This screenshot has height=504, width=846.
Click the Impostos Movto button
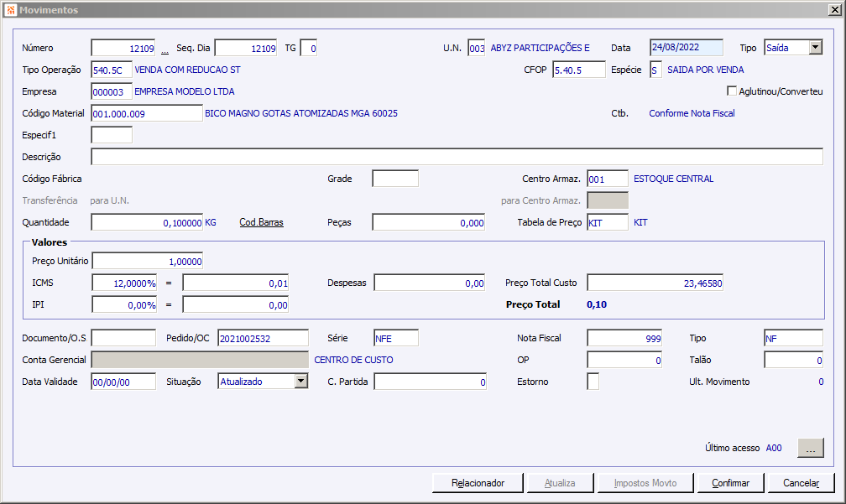click(645, 483)
